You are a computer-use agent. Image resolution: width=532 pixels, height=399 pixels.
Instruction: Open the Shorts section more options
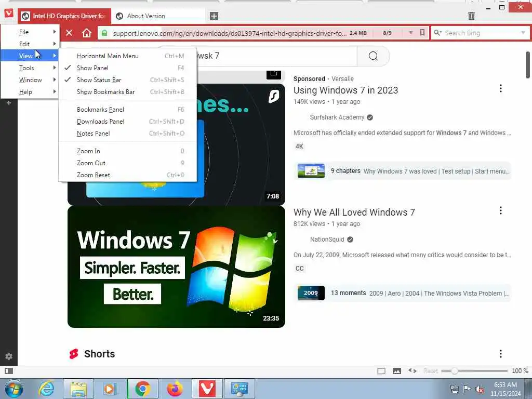point(500,354)
